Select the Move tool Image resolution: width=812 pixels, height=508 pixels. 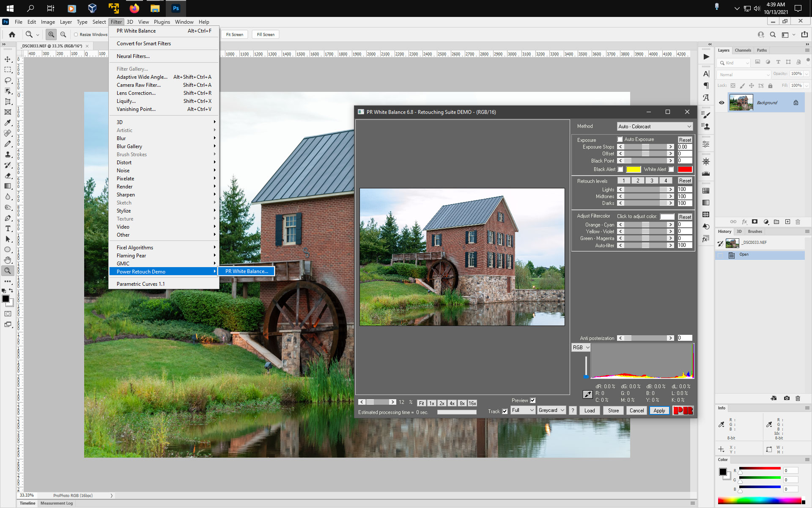(8, 59)
